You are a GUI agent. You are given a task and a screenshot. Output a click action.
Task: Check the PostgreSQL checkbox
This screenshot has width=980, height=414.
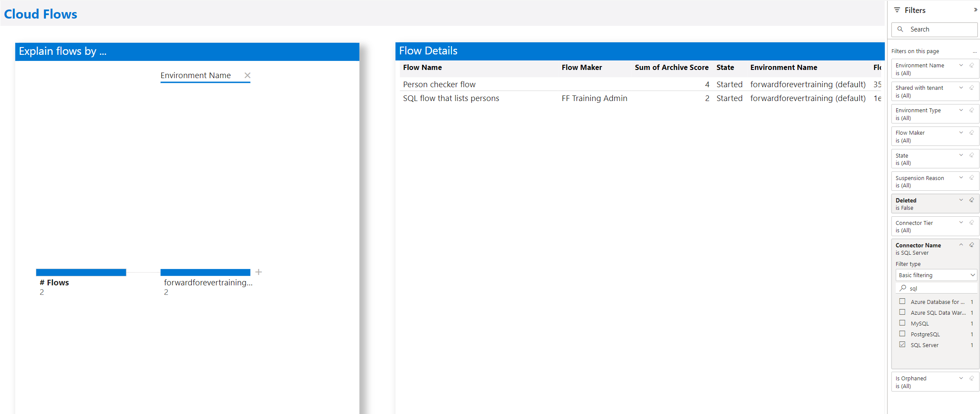(902, 334)
